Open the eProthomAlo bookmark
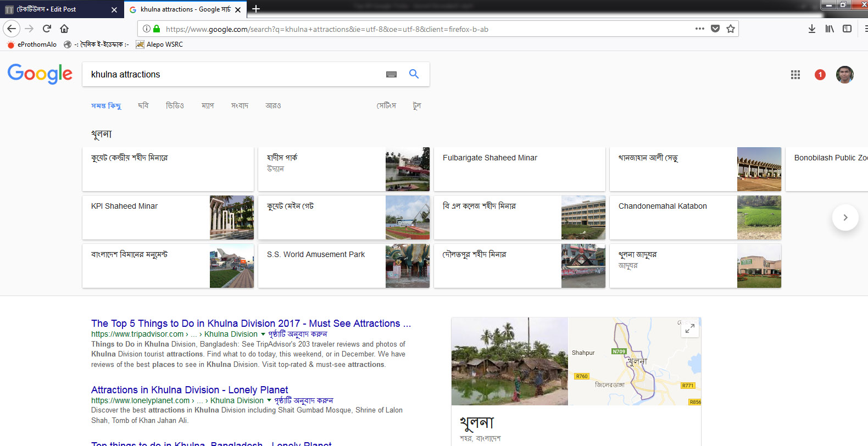Viewport: 868px width, 446px height. click(x=32, y=44)
